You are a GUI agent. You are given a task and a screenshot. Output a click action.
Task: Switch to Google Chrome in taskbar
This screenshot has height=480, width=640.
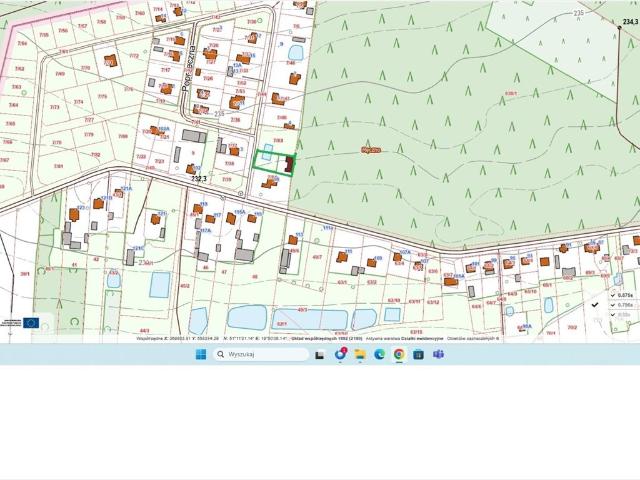399,354
